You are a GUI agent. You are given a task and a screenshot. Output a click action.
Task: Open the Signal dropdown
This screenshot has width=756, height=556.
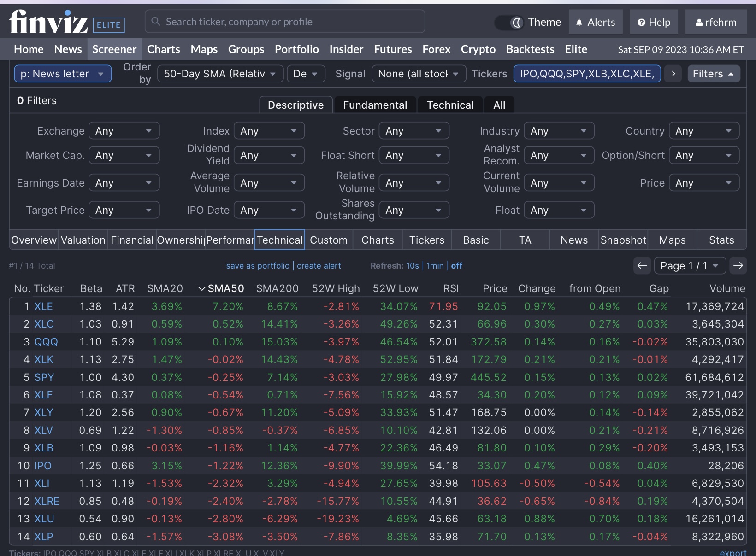[419, 74]
